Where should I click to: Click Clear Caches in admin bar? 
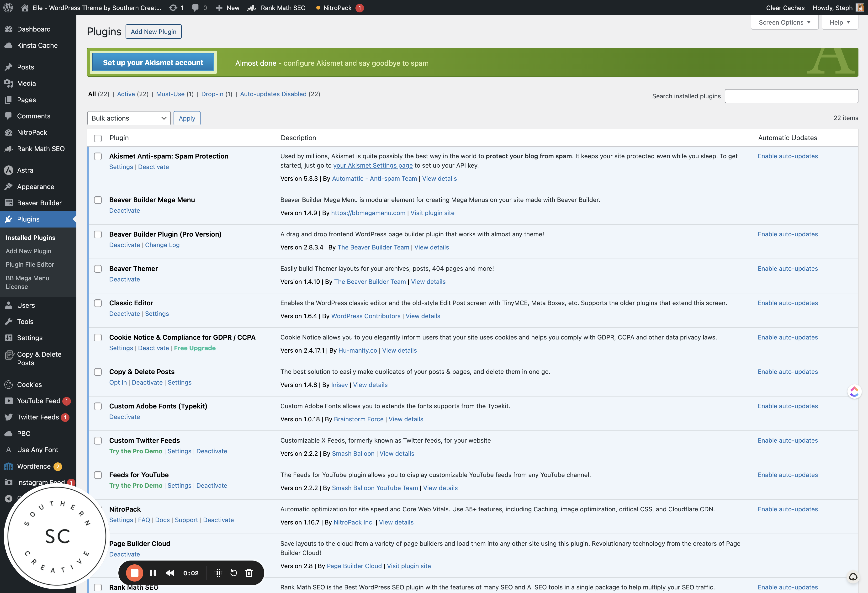coord(785,7)
